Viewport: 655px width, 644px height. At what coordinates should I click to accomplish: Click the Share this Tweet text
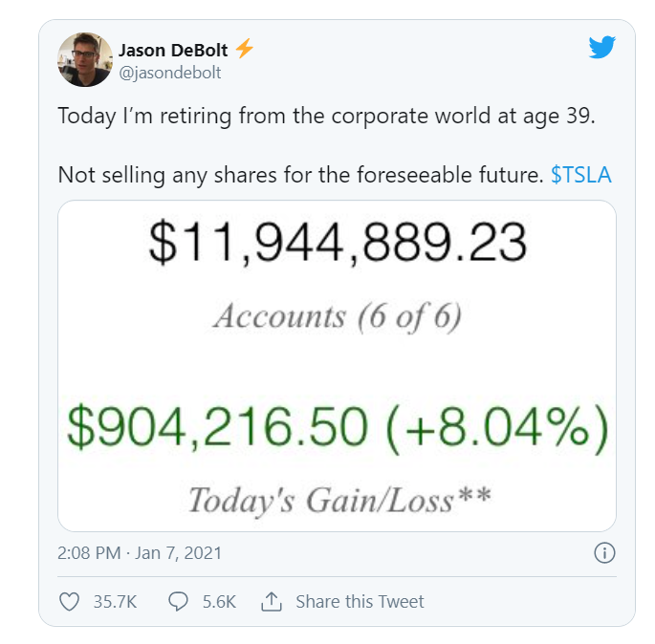click(x=360, y=602)
